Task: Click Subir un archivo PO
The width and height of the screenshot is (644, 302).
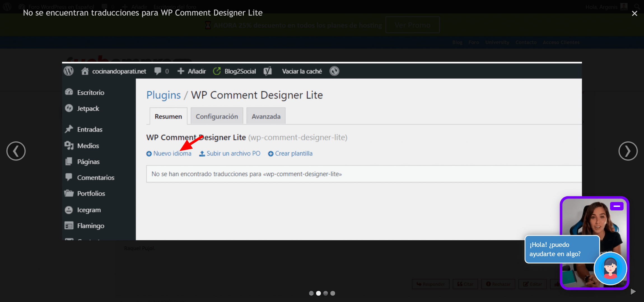Action: point(230,154)
